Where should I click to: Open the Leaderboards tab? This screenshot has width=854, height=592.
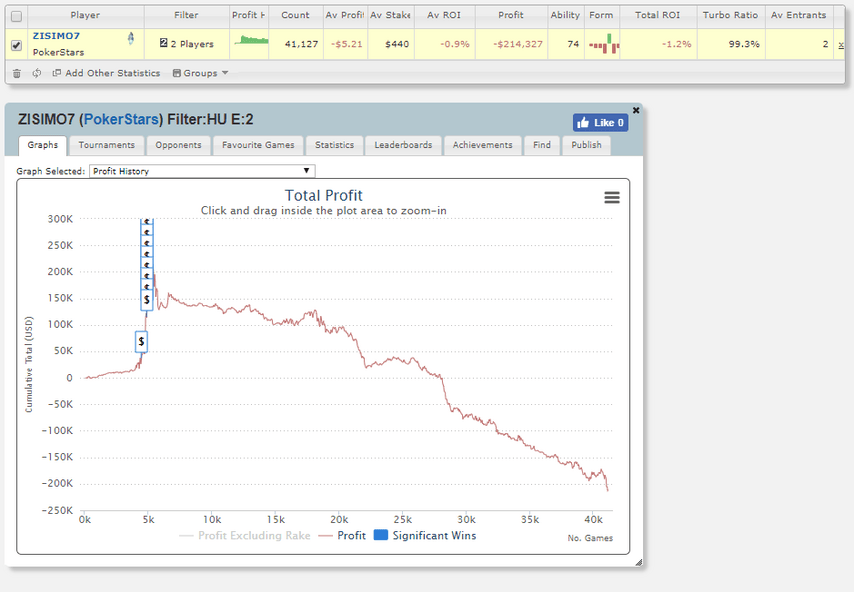tap(403, 145)
